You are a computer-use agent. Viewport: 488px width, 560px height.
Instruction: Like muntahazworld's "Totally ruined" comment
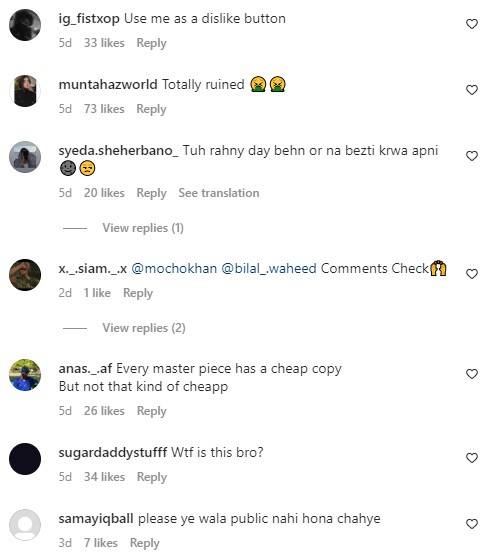472,90
